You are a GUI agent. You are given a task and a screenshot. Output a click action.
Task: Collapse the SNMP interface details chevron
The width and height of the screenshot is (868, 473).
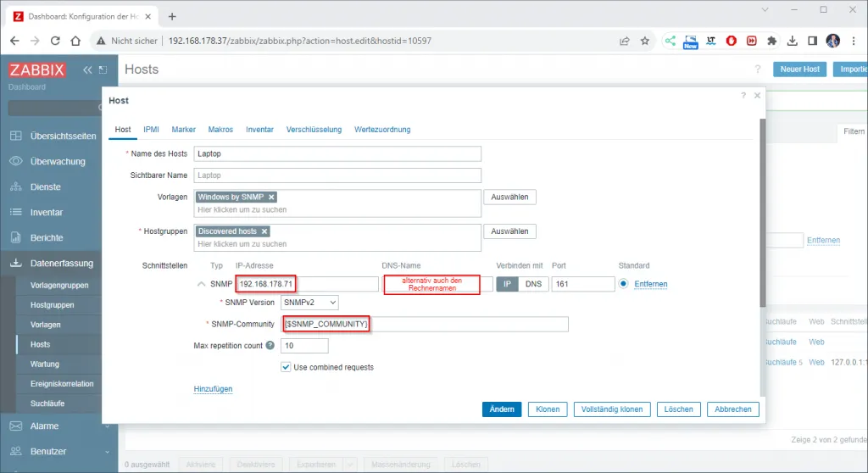pyautogui.click(x=201, y=284)
